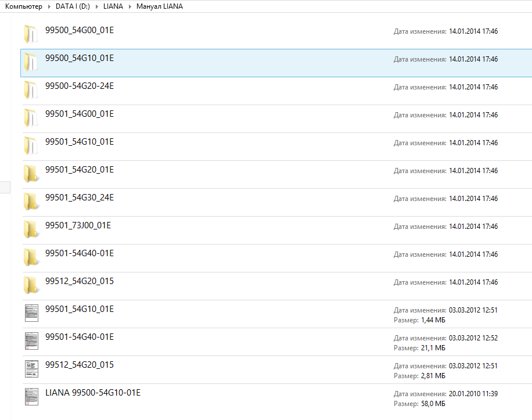Click the 99501_73J00_01E folder icon

coord(31,229)
